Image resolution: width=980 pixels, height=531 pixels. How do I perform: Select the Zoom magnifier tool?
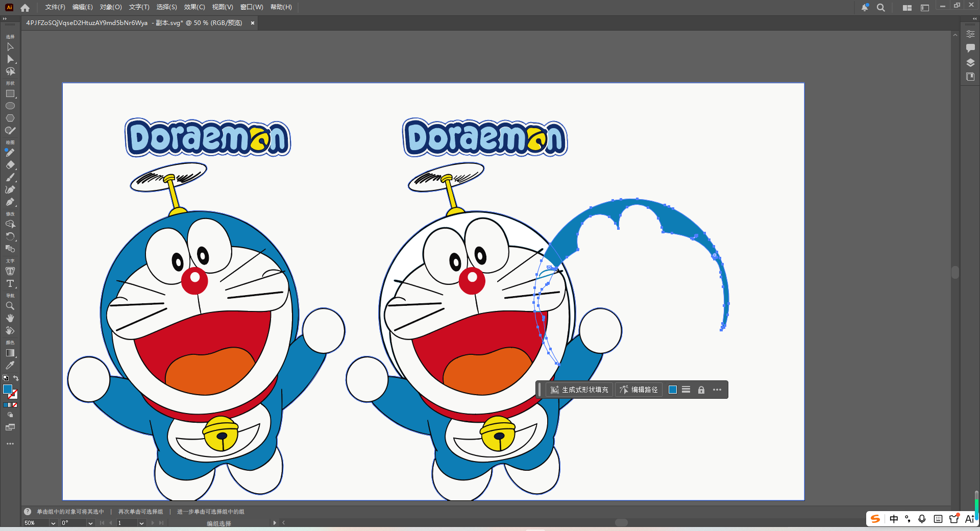(10, 306)
